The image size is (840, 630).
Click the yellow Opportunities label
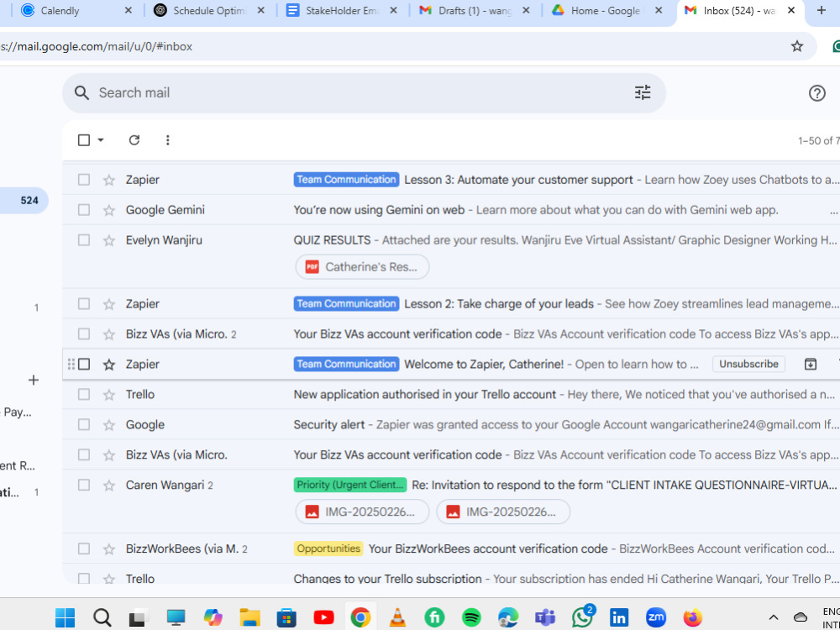[x=328, y=549]
